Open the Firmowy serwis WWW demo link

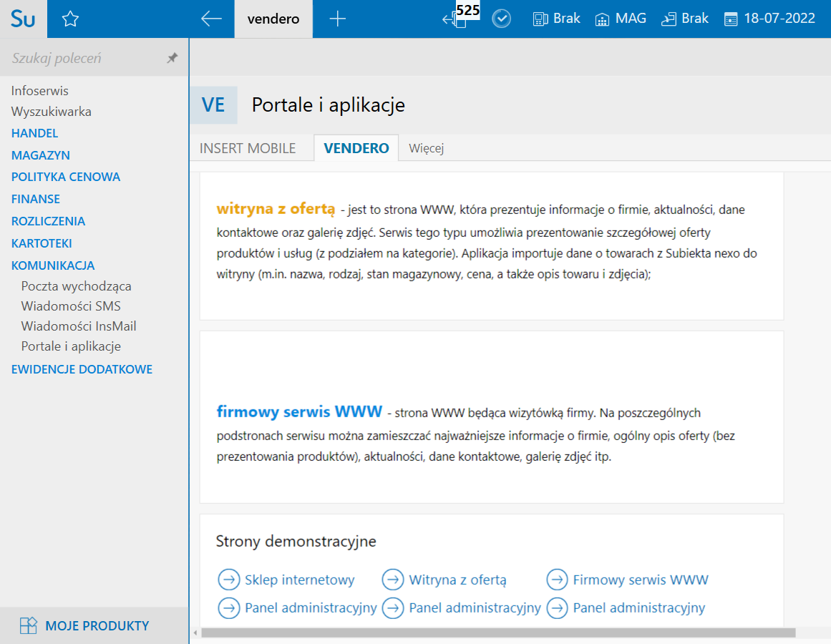click(640, 580)
